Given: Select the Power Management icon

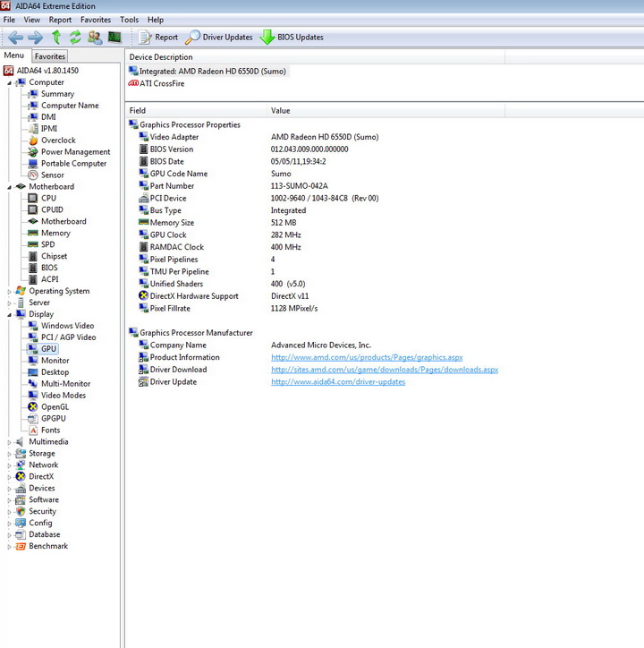Looking at the screenshot, I should pyautogui.click(x=33, y=152).
